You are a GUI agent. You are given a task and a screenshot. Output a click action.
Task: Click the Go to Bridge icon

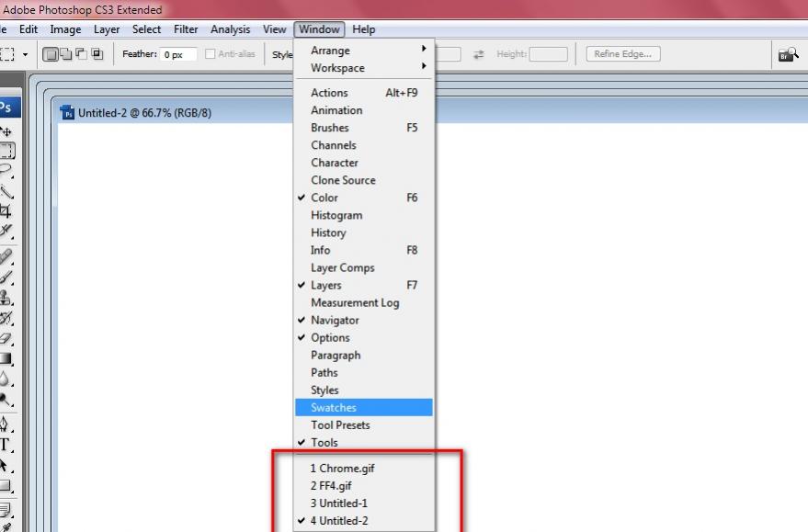pos(789,54)
